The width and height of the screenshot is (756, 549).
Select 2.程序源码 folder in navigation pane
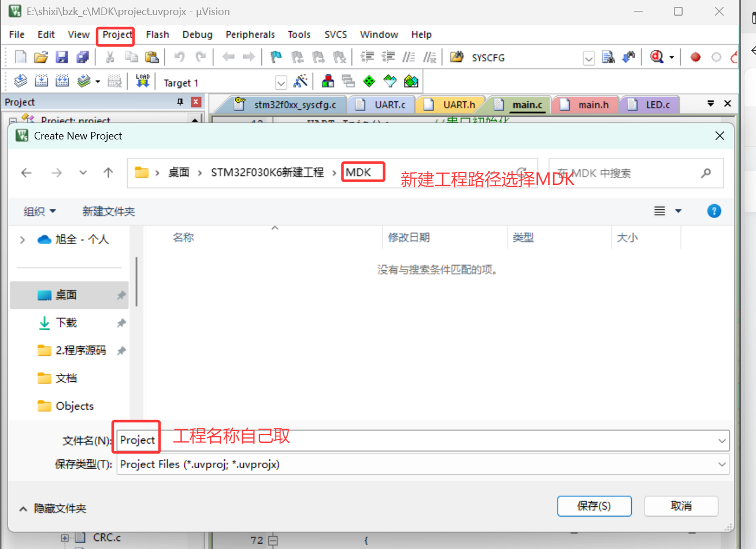point(69,351)
